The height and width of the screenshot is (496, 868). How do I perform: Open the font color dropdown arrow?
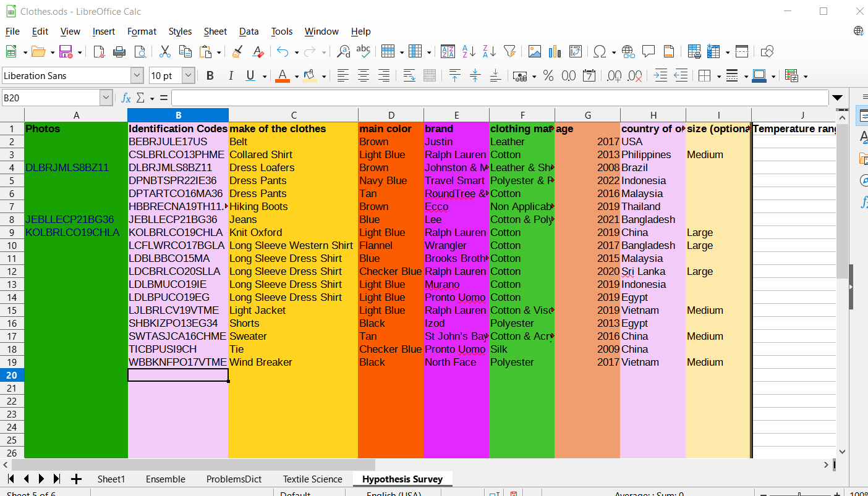click(296, 77)
